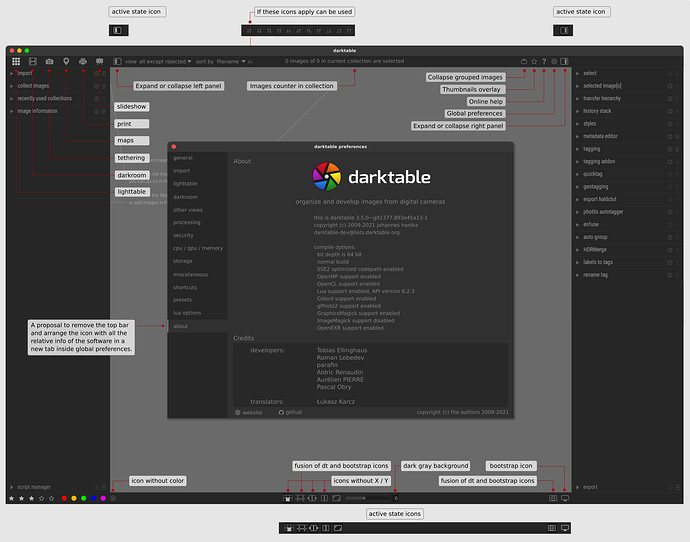Open the processing preferences tab
The image size is (690, 542).
tap(198, 223)
